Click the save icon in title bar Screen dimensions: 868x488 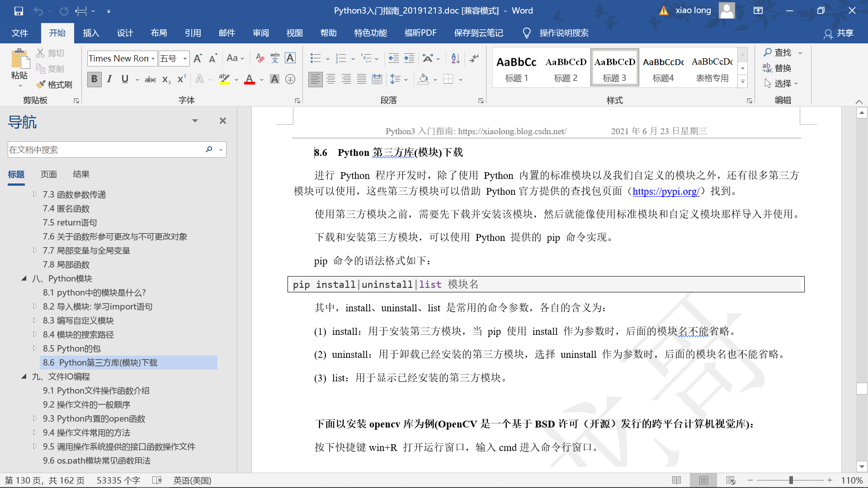pyautogui.click(x=19, y=11)
